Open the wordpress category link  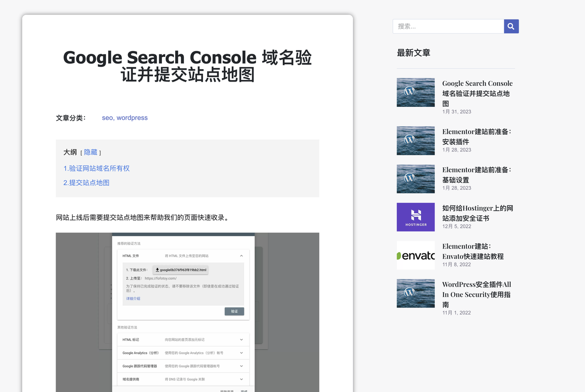point(132,118)
